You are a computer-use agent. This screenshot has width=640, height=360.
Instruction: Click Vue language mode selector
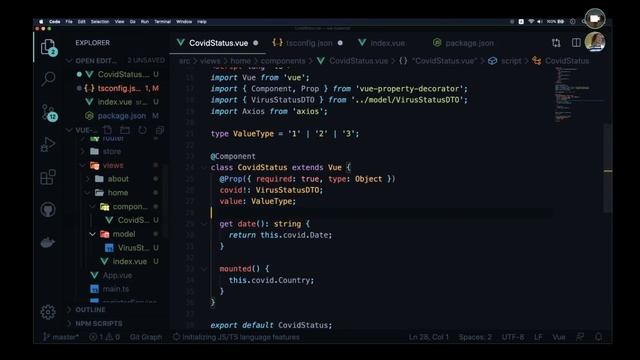coord(559,337)
